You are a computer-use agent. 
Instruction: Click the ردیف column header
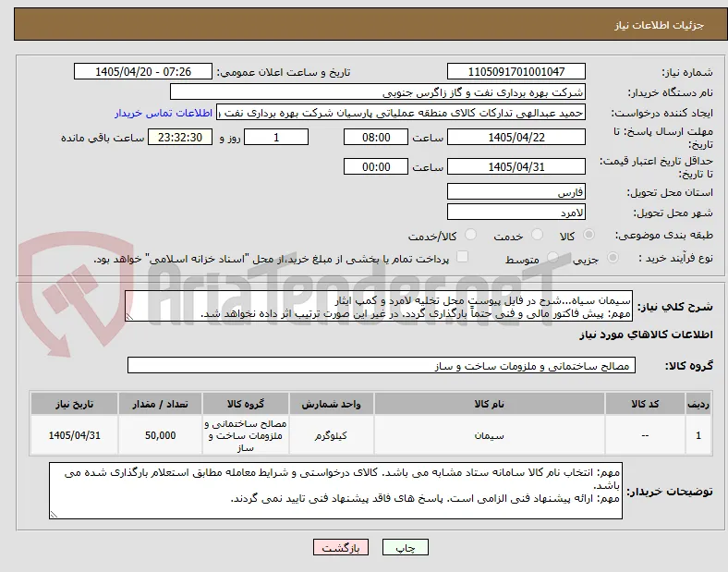(698, 404)
